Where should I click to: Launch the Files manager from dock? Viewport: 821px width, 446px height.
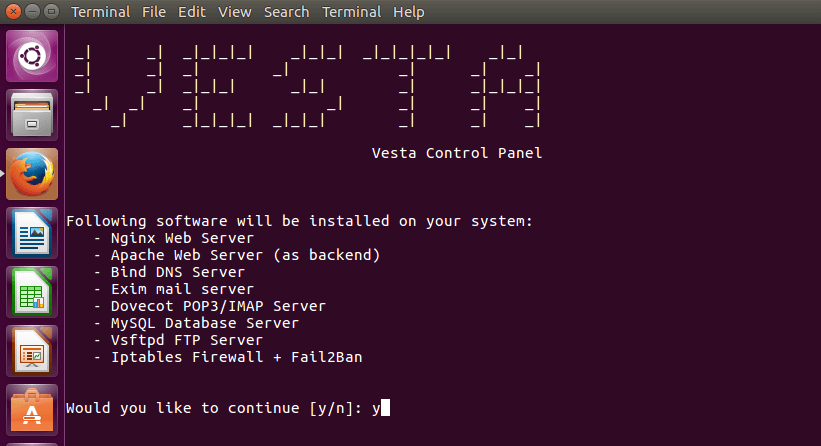click(32, 115)
